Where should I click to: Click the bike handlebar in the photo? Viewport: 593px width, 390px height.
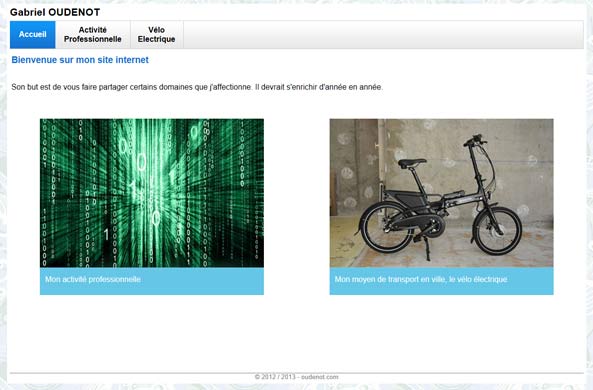(x=475, y=140)
